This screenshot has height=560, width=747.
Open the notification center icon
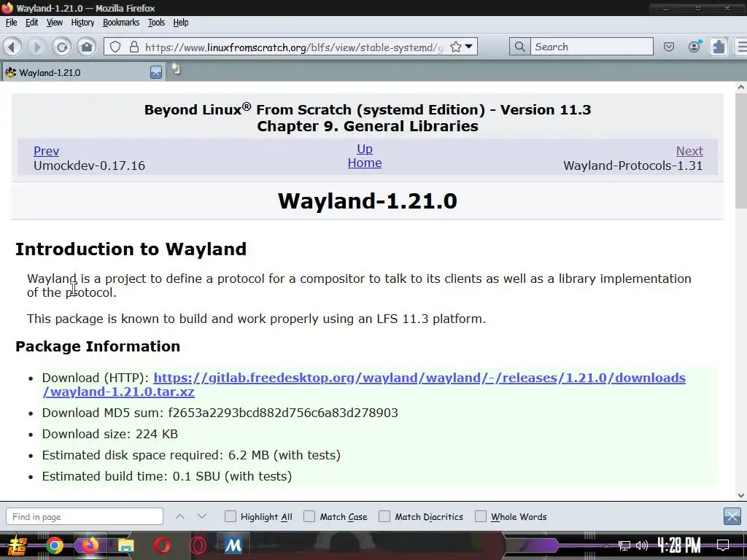pos(723,545)
